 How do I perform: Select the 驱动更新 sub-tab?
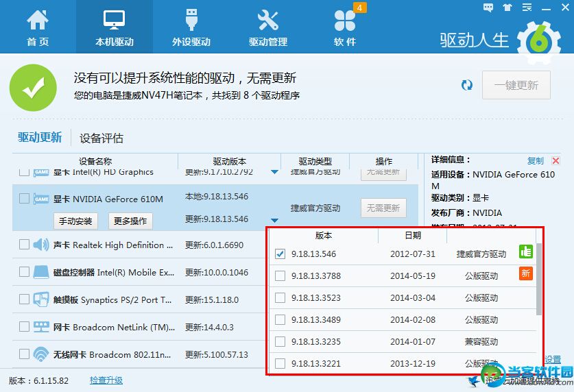tap(40, 138)
